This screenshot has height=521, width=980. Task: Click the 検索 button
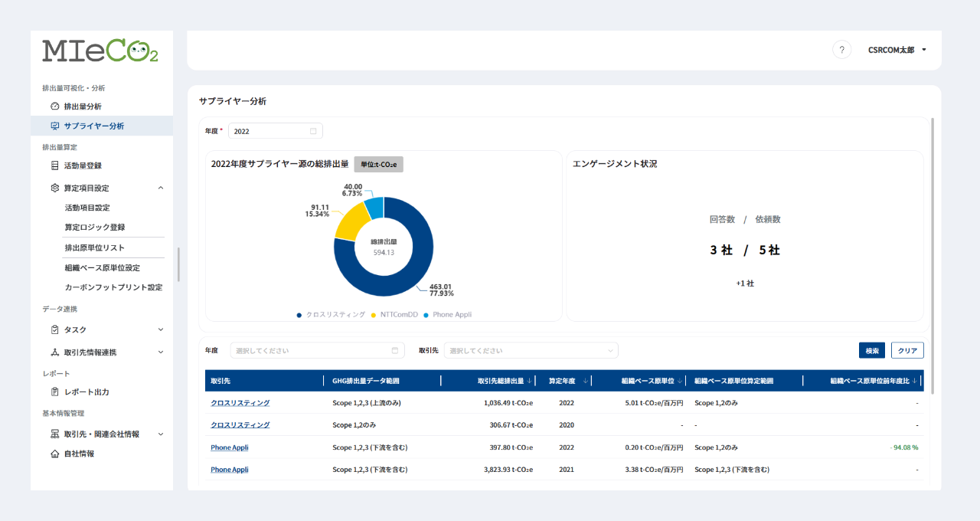[x=872, y=350]
